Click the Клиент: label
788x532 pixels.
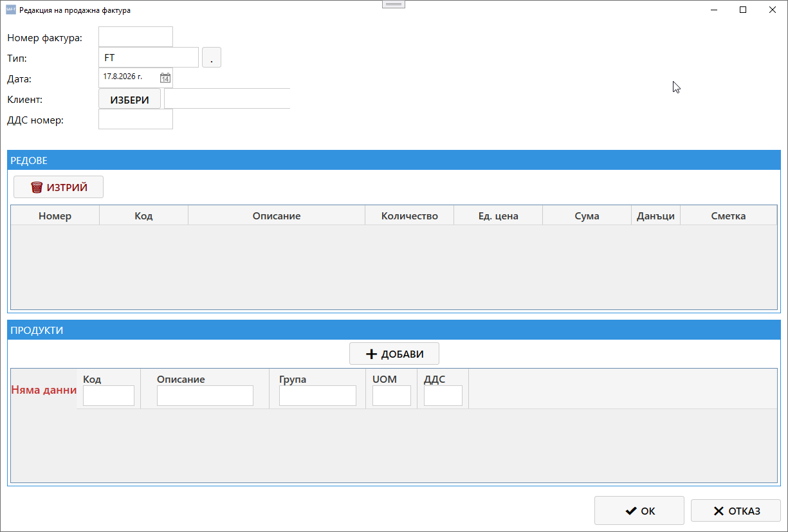(25, 99)
